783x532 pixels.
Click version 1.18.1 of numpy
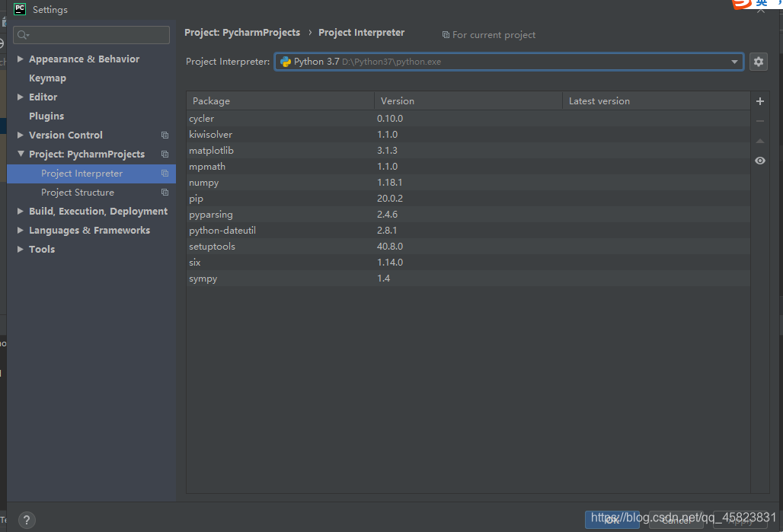click(389, 182)
